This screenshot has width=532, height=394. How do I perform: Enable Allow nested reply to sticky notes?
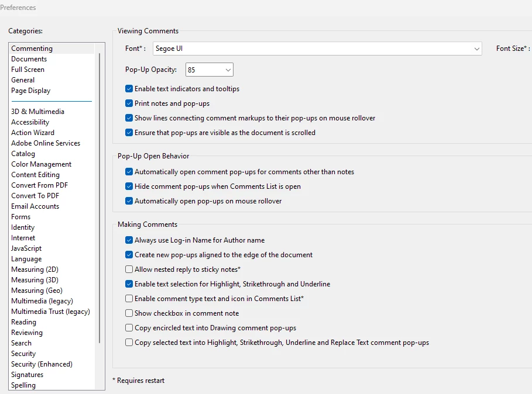pos(129,269)
